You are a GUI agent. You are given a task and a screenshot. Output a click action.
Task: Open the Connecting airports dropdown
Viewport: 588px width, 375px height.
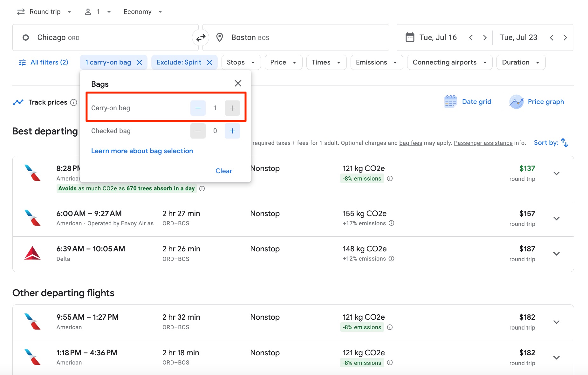tap(449, 62)
